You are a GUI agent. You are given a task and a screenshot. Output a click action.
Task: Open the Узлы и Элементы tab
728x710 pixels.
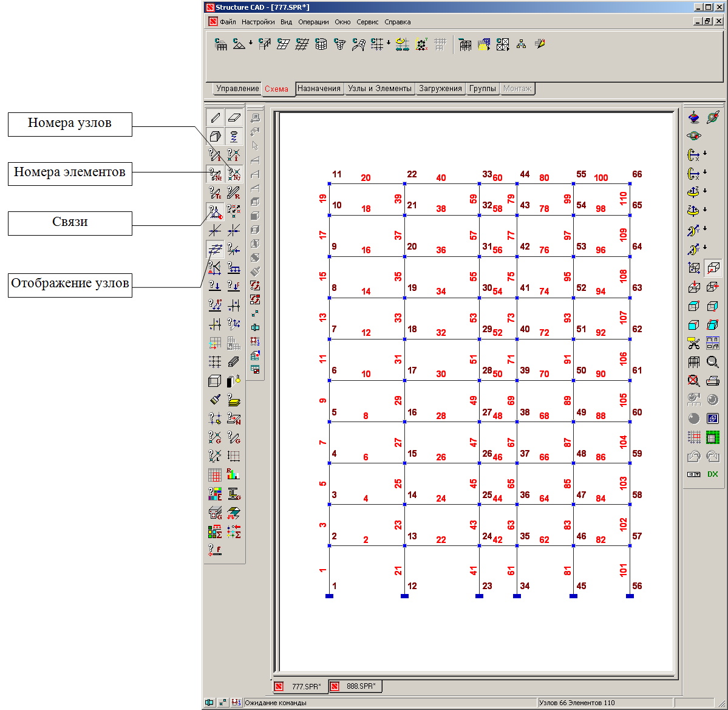pyautogui.click(x=379, y=89)
